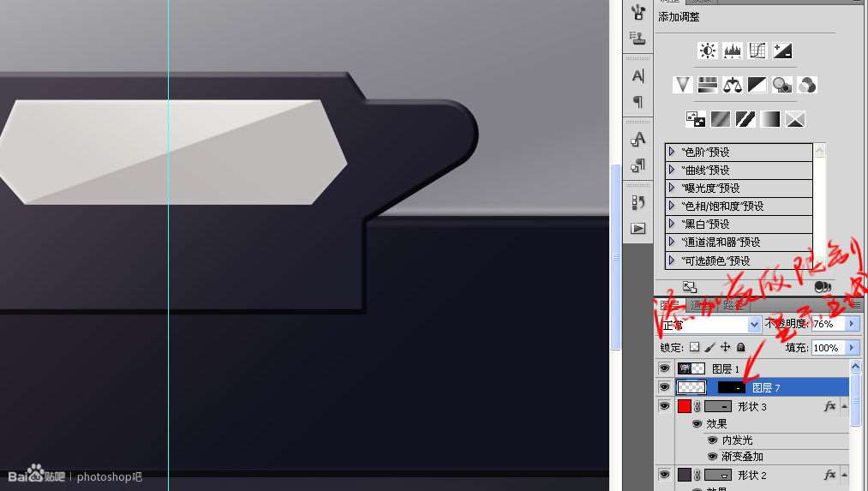Expand the "色阶"预设 list
Image resolution: width=868 pixels, height=491 pixels.
click(x=672, y=152)
